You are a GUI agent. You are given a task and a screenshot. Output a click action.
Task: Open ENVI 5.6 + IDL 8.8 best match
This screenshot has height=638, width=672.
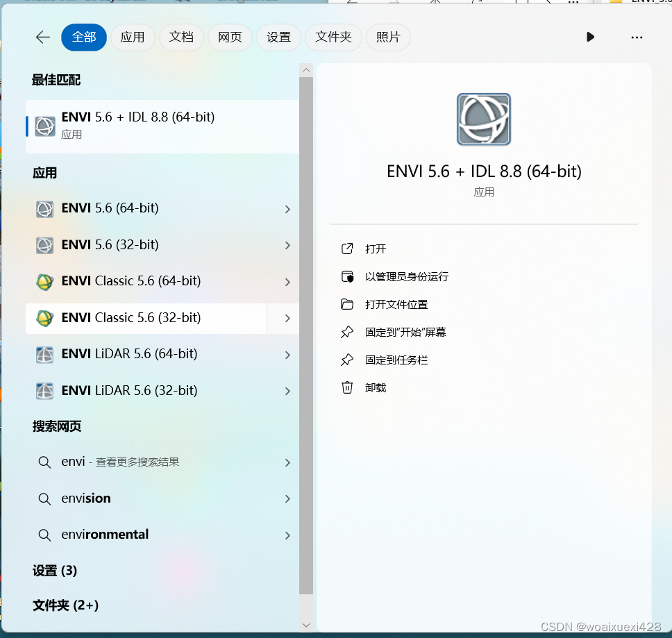coord(162,126)
